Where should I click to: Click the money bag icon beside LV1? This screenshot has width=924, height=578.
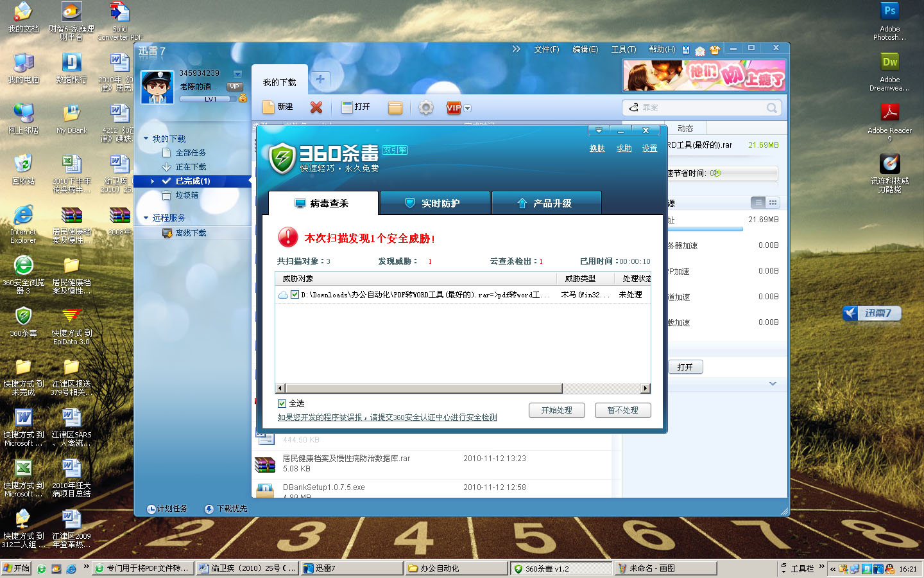coord(243,98)
